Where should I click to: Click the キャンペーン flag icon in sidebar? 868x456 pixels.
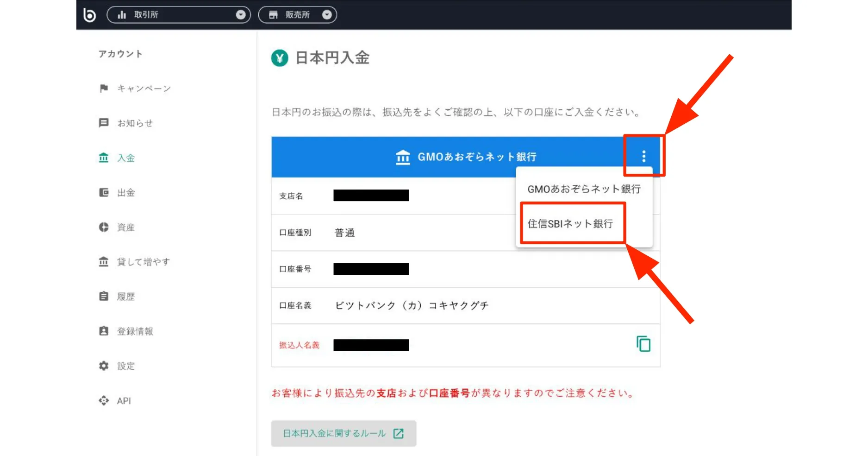(104, 89)
